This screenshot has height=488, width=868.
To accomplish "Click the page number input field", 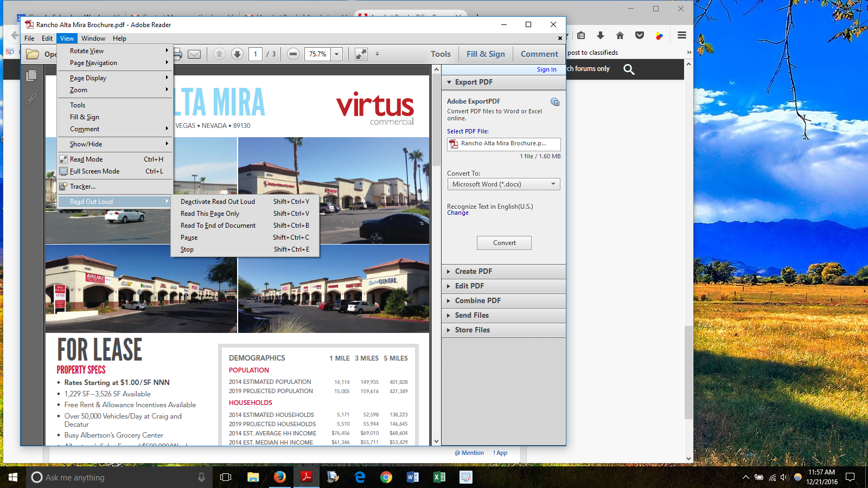I will (x=256, y=54).
